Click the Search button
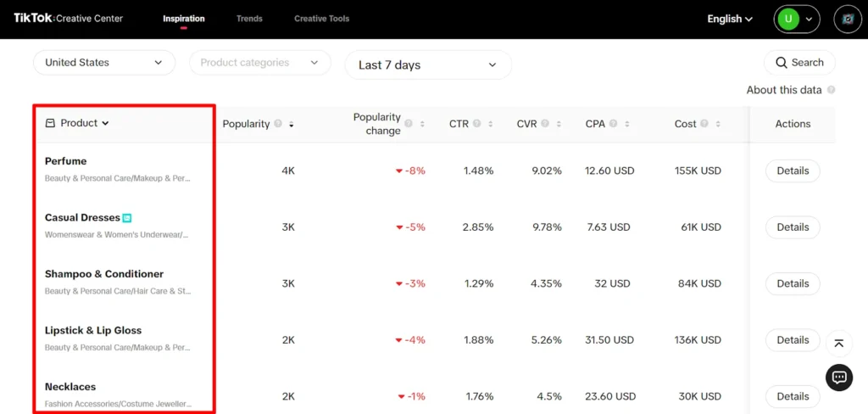The height and width of the screenshot is (414, 868). [x=798, y=63]
